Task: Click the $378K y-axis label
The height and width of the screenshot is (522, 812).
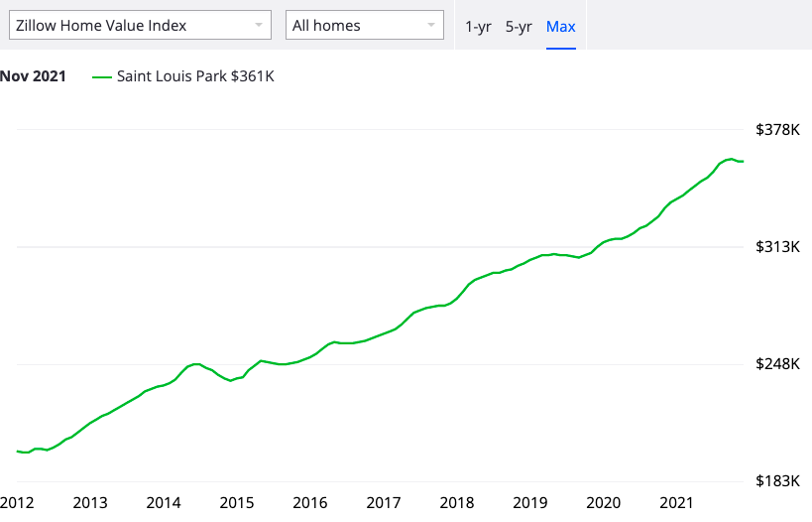Action: 778,130
